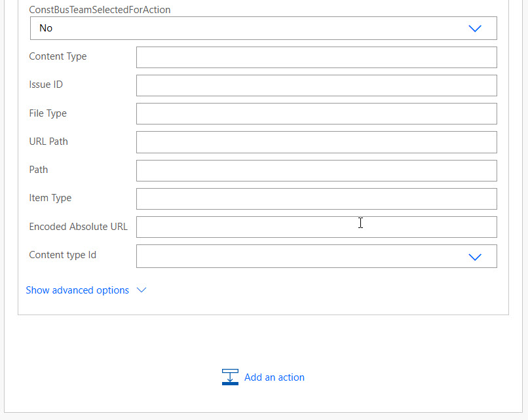Select the No value in ConstBusTeamSelectedForAction
The image size is (528, 420).
click(x=46, y=28)
